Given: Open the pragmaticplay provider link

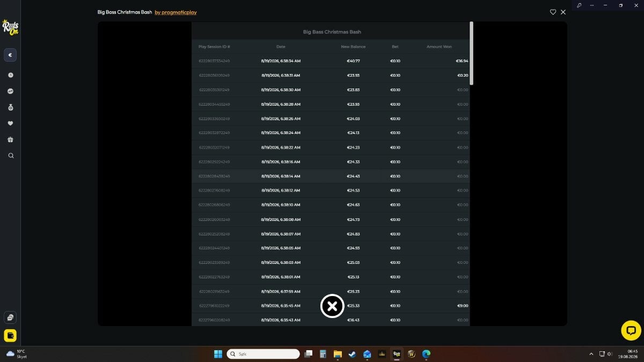Looking at the screenshot, I should click(x=175, y=12).
